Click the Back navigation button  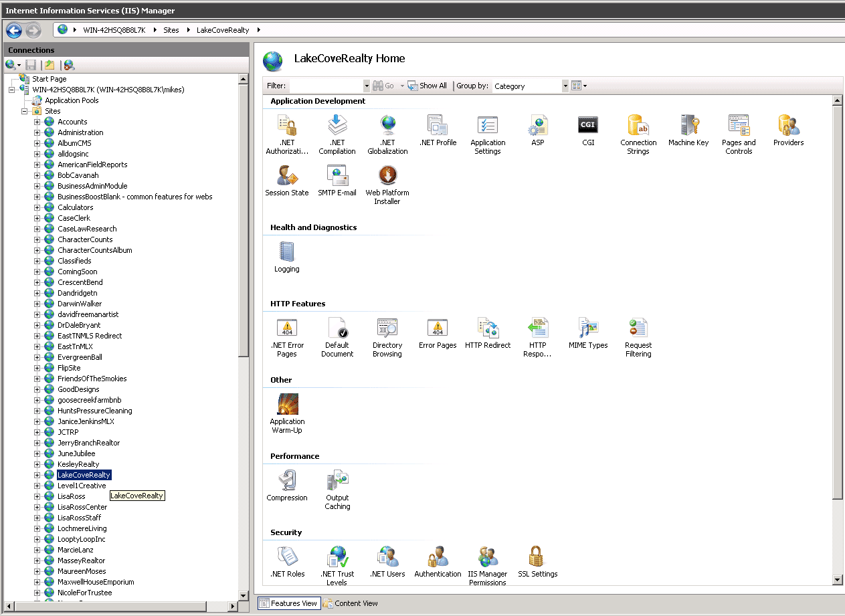click(14, 30)
